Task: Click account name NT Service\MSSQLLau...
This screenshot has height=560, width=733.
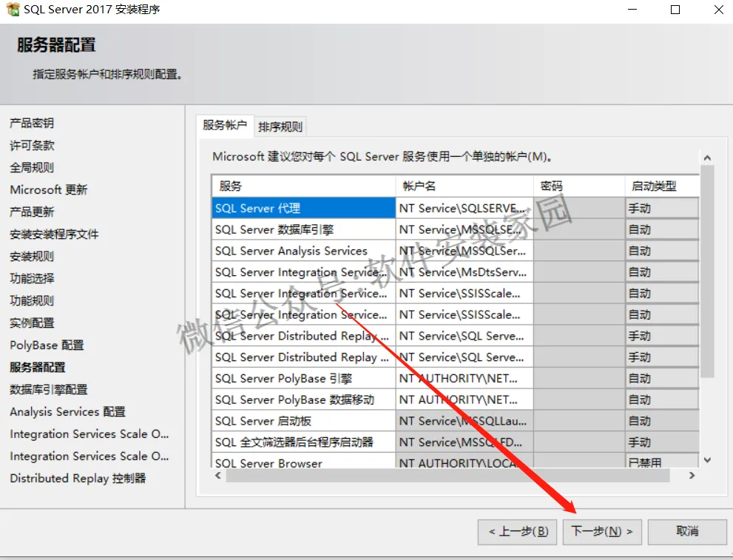Action: (x=465, y=421)
